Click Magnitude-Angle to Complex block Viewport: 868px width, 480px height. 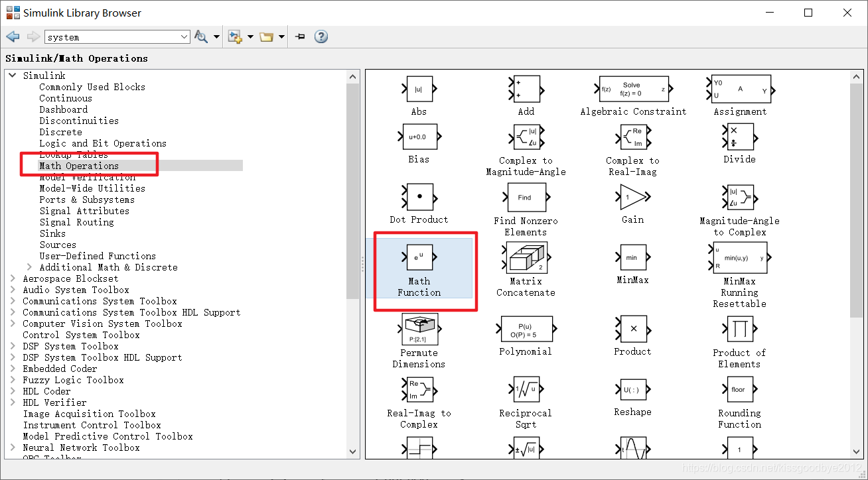(x=739, y=197)
